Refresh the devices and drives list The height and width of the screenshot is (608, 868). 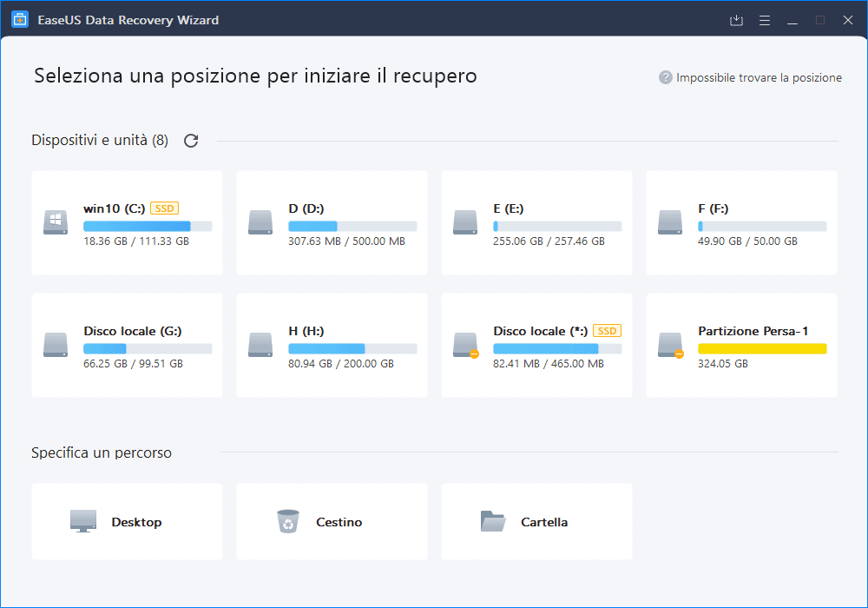191,141
